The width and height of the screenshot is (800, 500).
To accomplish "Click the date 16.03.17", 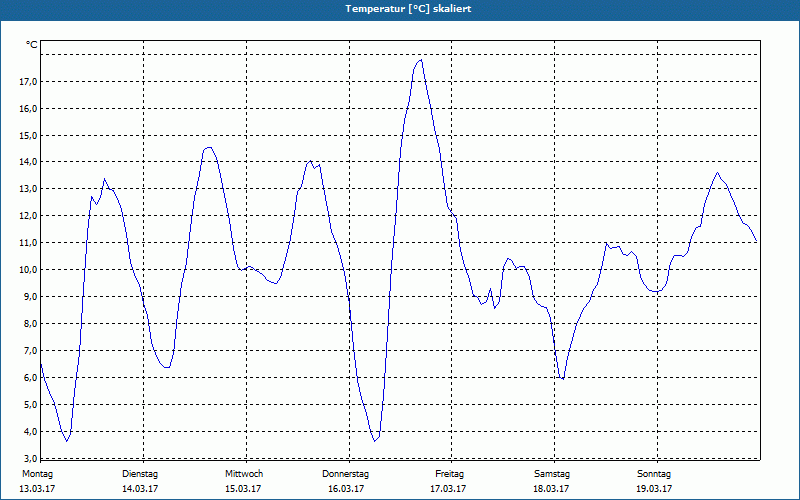I will tap(346, 489).
